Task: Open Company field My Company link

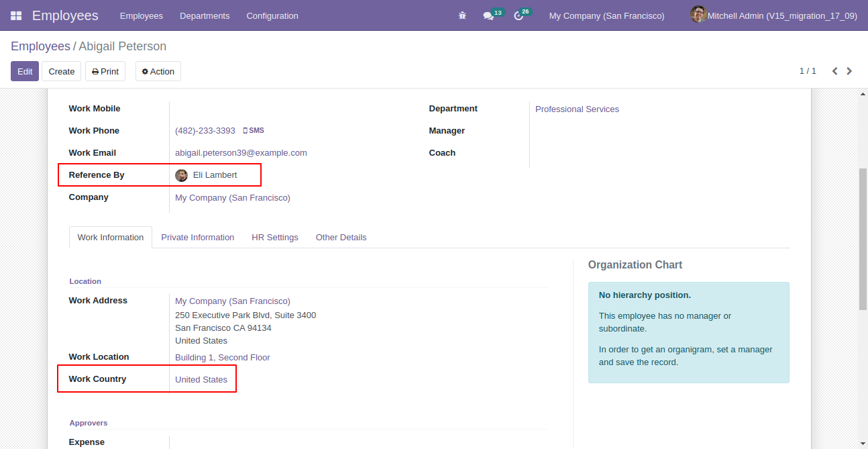Action: (x=233, y=198)
